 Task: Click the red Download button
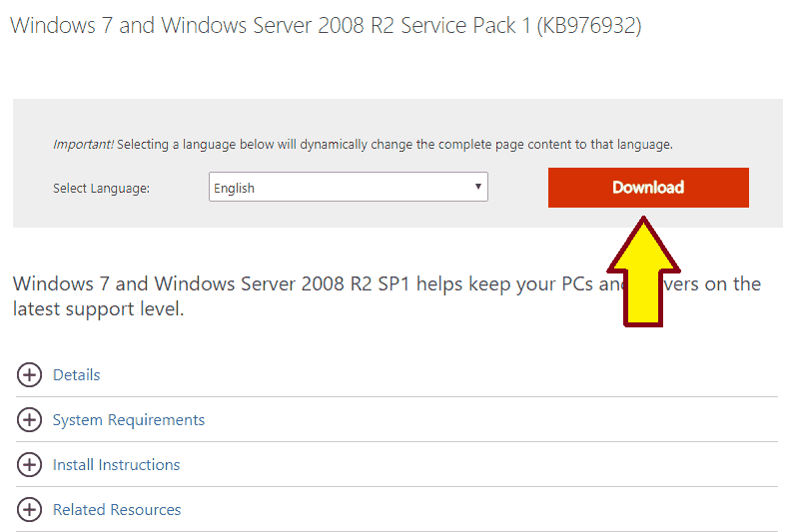click(648, 187)
